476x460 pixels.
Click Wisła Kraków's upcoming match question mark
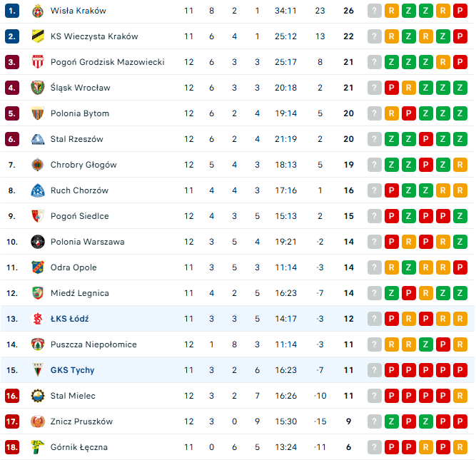pos(375,11)
